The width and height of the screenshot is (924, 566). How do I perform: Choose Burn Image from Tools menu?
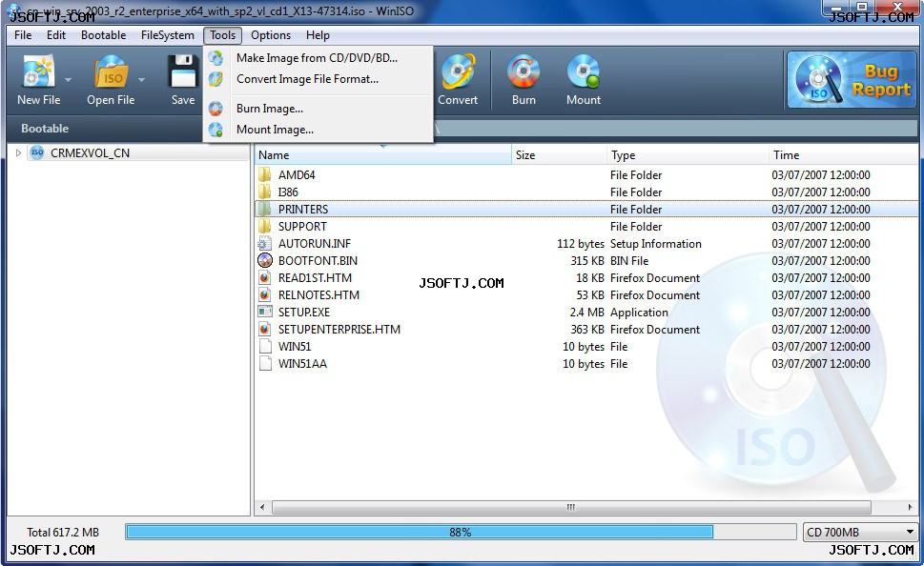click(x=318, y=109)
